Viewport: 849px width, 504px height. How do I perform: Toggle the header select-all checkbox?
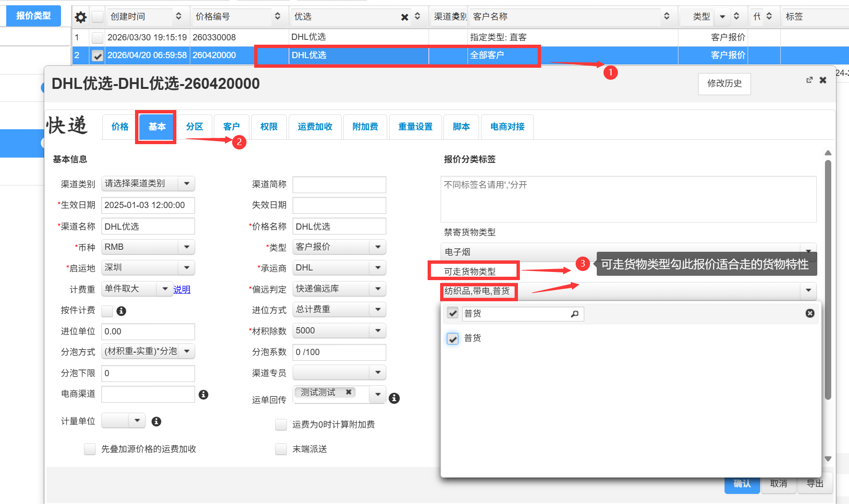tap(98, 17)
